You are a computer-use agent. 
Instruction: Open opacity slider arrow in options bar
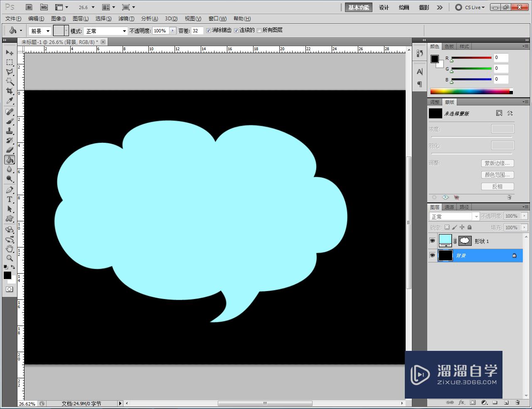pyautogui.click(x=172, y=31)
